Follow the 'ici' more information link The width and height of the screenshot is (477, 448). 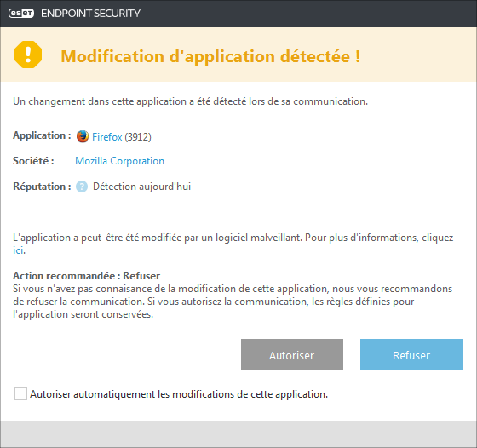pyautogui.click(x=18, y=250)
